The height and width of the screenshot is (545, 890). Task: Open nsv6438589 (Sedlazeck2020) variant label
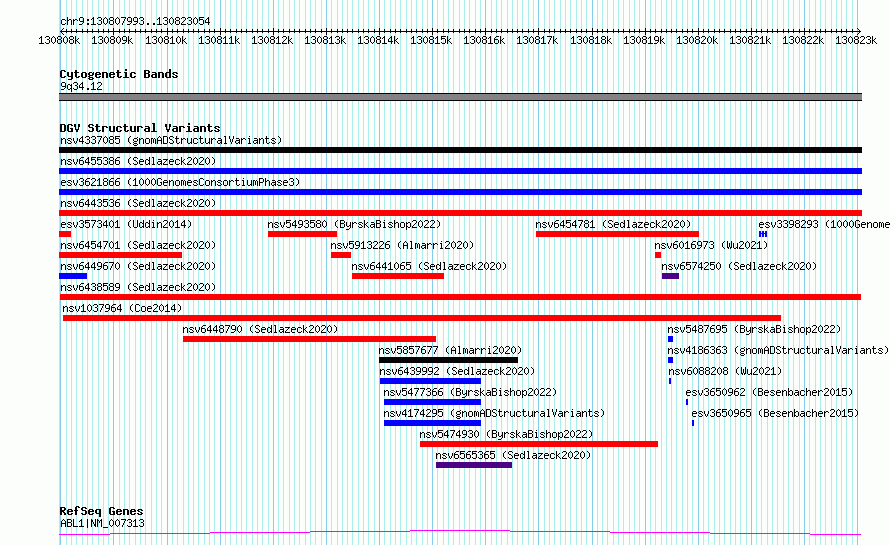pos(138,287)
